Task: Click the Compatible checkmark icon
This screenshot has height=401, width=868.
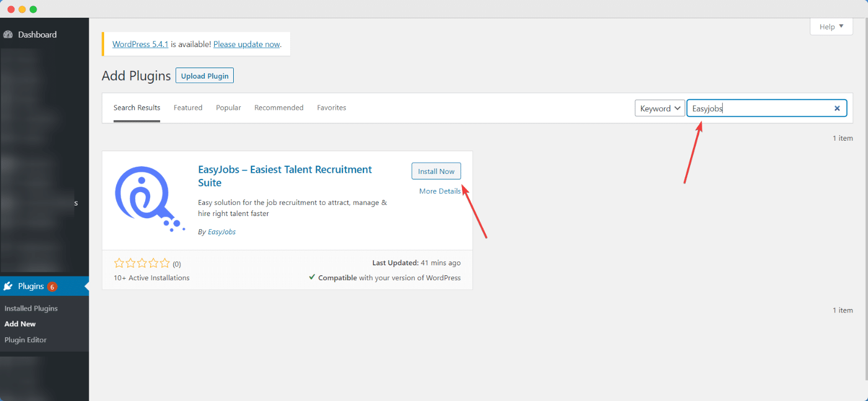Action: (x=312, y=277)
